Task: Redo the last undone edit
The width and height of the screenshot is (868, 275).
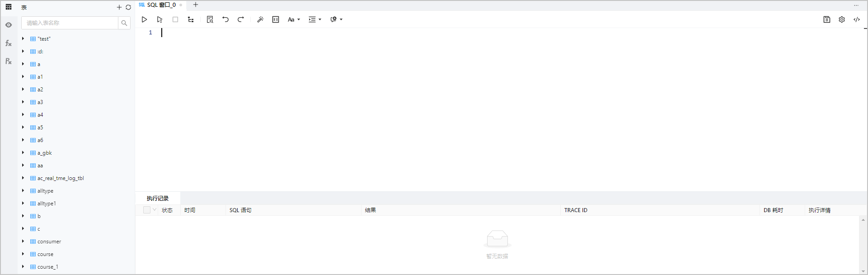Action: pyautogui.click(x=241, y=19)
